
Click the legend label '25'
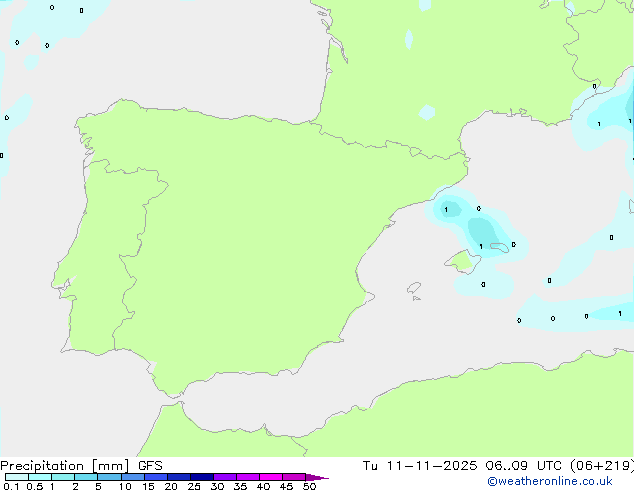click(194, 486)
